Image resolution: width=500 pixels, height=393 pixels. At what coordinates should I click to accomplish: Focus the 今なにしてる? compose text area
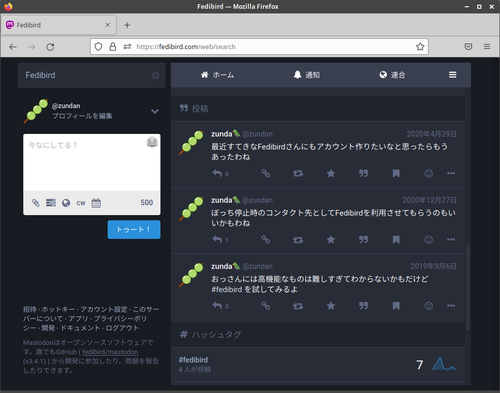coord(92,163)
